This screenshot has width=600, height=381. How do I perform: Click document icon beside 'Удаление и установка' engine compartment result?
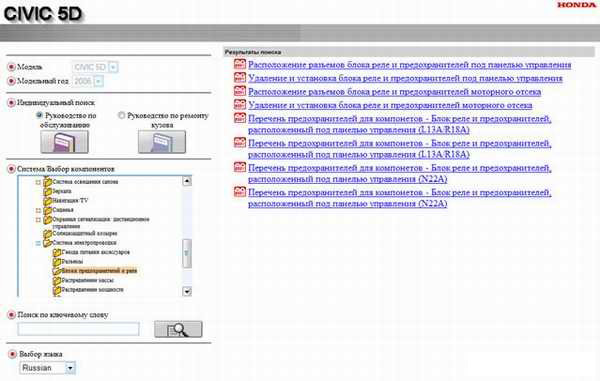(240, 104)
